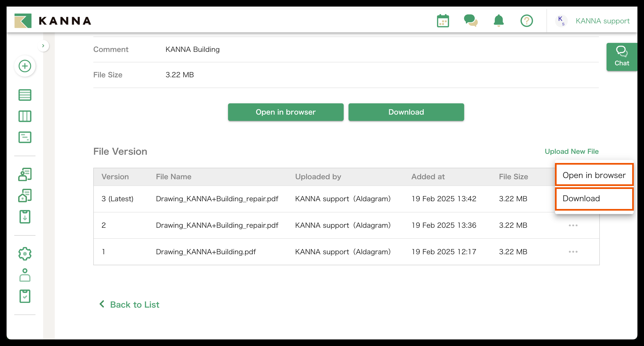Screen dimensions: 644x346
Task: Click the green Open in browser button
Action: pyautogui.click(x=286, y=112)
